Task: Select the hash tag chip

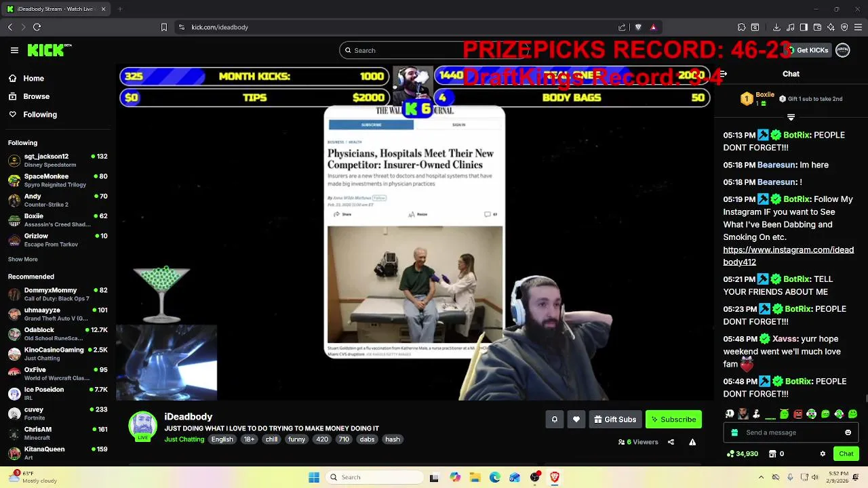Action: click(x=393, y=439)
